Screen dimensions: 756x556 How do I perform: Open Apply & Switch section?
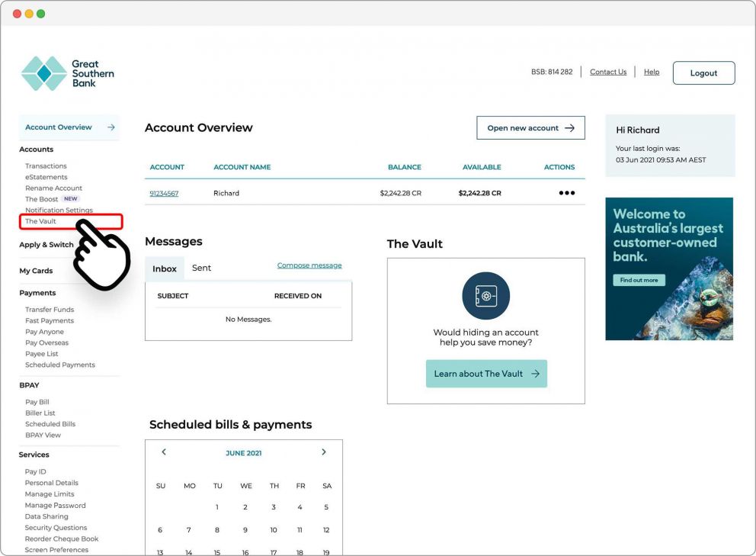46,245
